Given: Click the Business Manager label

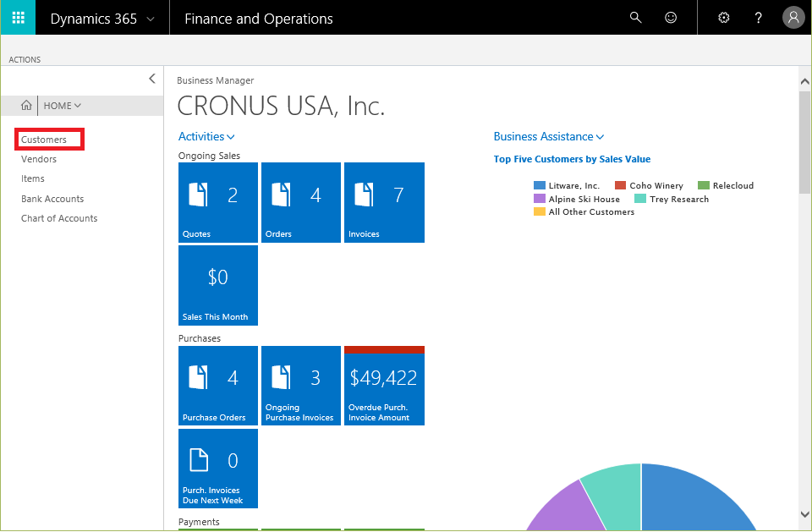Looking at the screenshot, I should pyautogui.click(x=216, y=81).
